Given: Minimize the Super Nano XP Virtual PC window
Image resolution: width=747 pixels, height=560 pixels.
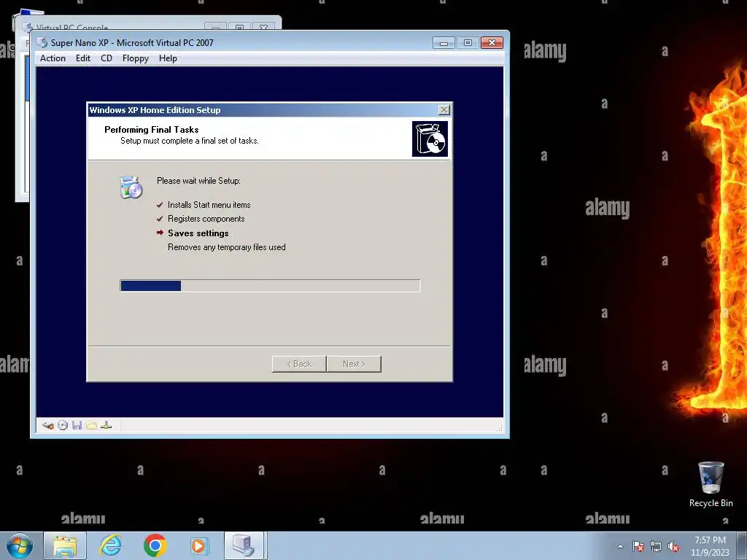Looking at the screenshot, I should click(x=444, y=43).
